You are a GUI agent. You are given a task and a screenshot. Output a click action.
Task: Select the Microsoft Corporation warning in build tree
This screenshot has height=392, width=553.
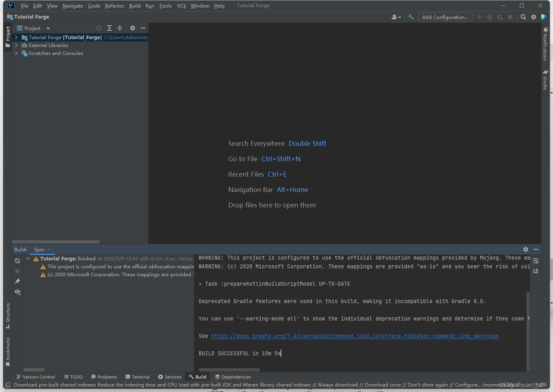point(117,274)
